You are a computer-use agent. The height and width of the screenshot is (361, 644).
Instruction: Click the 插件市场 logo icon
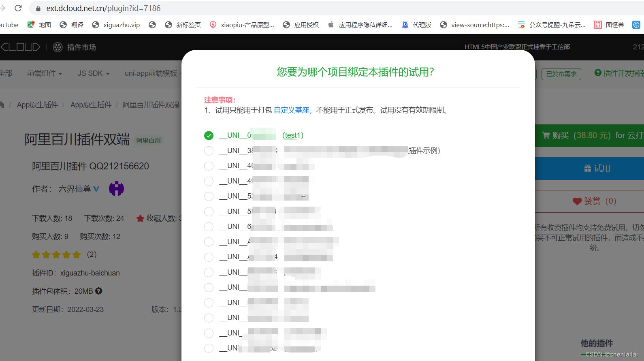click(58, 47)
